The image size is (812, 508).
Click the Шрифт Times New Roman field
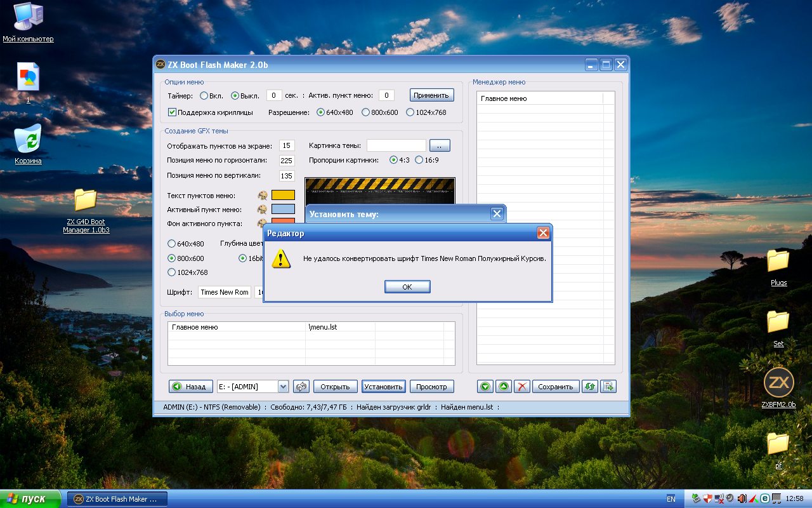[225, 292]
